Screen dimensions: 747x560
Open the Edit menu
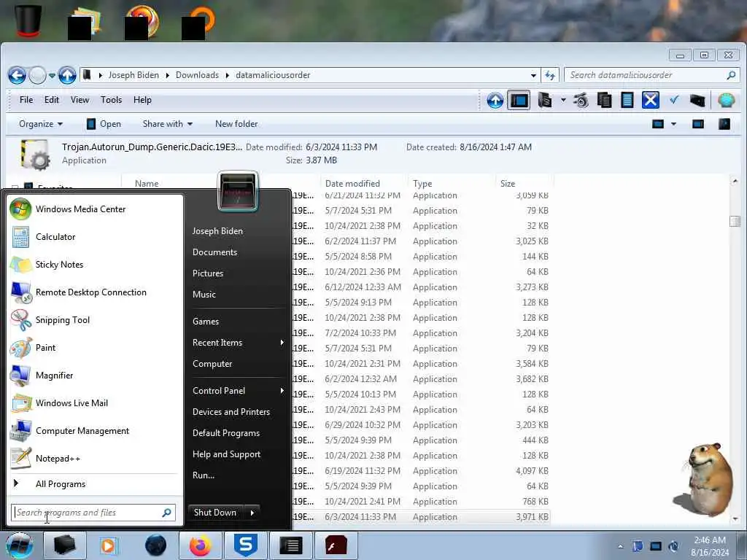click(x=52, y=100)
